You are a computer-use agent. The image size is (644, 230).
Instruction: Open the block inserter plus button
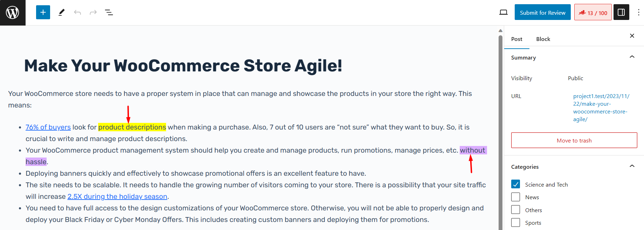click(x=43, y=13)
